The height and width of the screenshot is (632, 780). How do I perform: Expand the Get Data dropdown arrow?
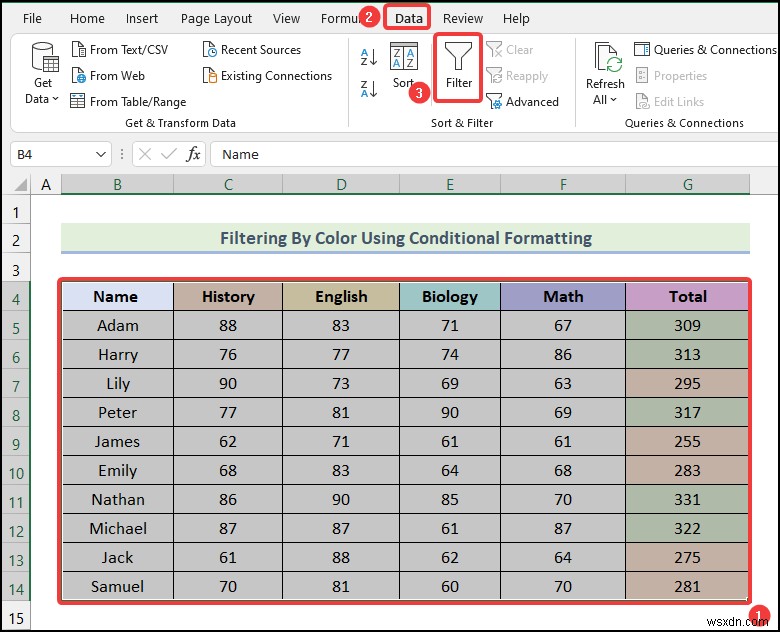55,99
